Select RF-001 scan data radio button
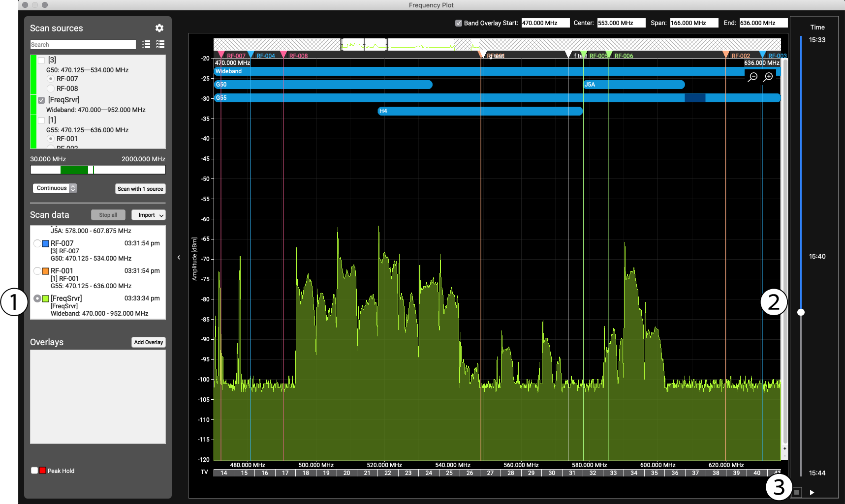The width and height of the screenshot is (845, 504). click(x=37, y=271)
